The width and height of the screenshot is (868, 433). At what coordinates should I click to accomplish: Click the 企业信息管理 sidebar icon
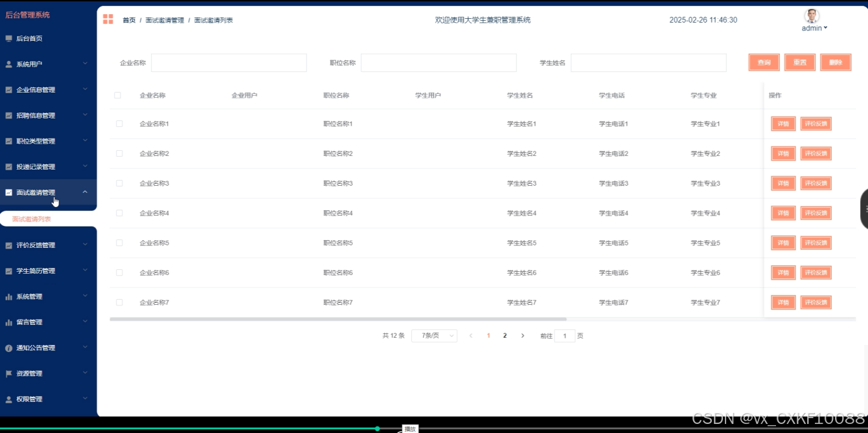[8, 90]
